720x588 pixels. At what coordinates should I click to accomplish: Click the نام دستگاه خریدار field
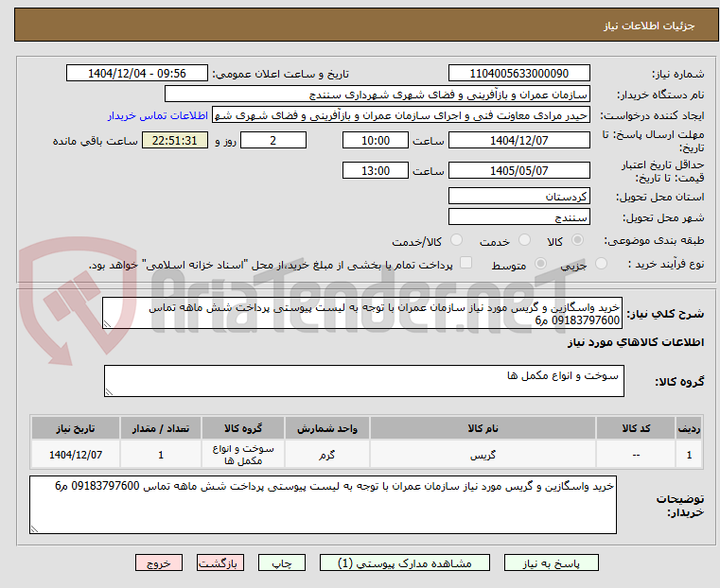377,94
